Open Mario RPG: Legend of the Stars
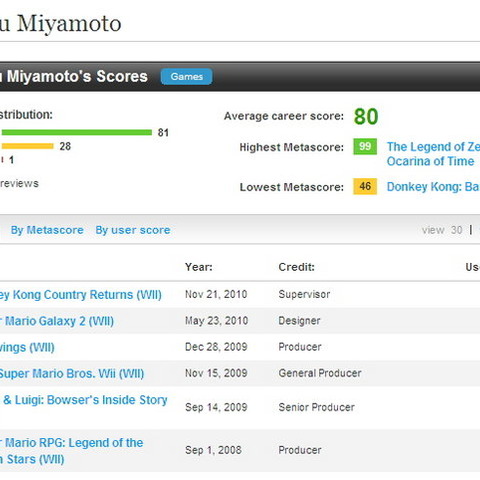The width and height of the screenshot is (480, 480). (x=71, y=451)
